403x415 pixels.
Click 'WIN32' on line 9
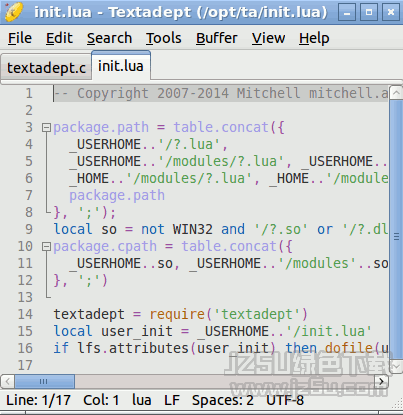tap(193, 229)
